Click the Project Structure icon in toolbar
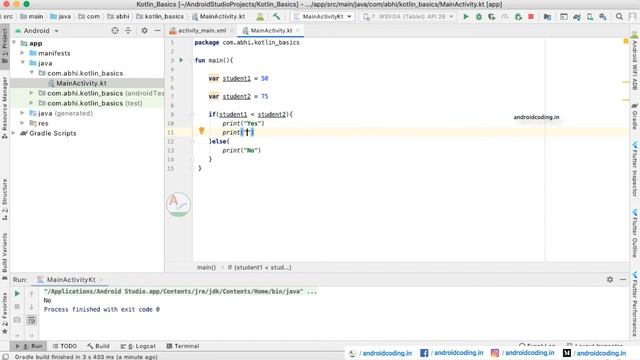The image size is (640, 360). (x=547, y=17)
